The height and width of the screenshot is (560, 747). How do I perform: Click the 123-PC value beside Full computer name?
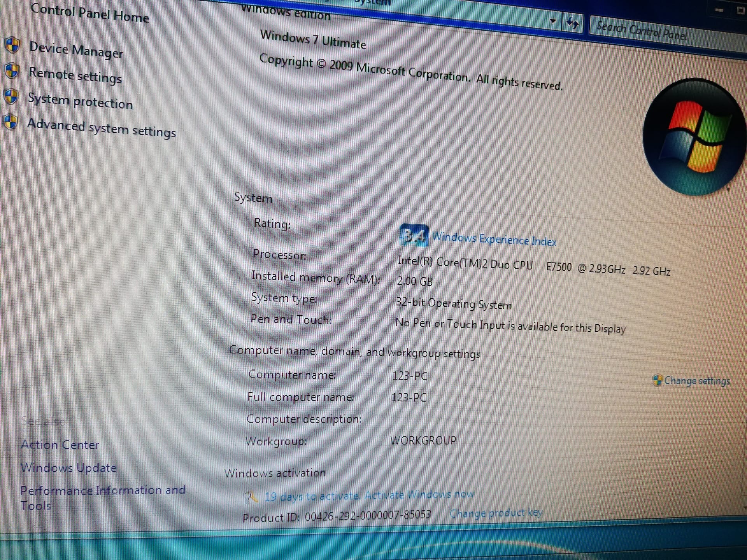(x=409, y=397)
